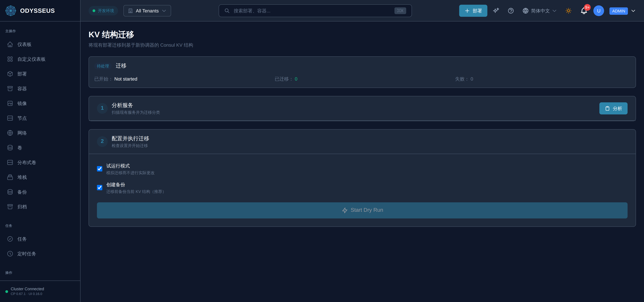This screenshot has height=302, width=644.
Task: Open the 堆栈 stacks page
Action: click(40, 177)
